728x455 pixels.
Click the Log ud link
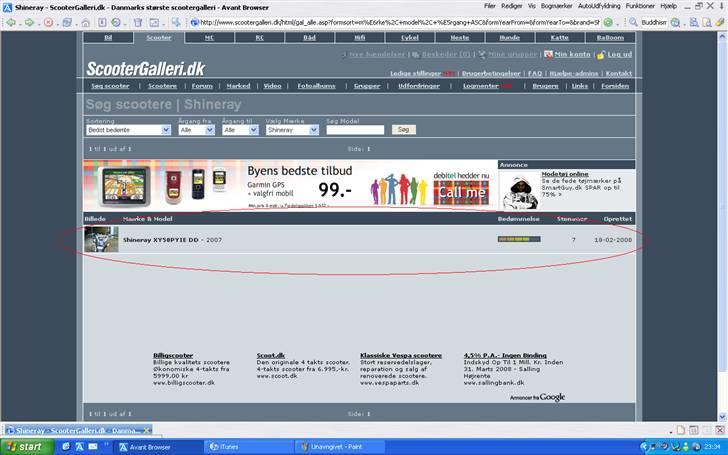coord(618,54)
